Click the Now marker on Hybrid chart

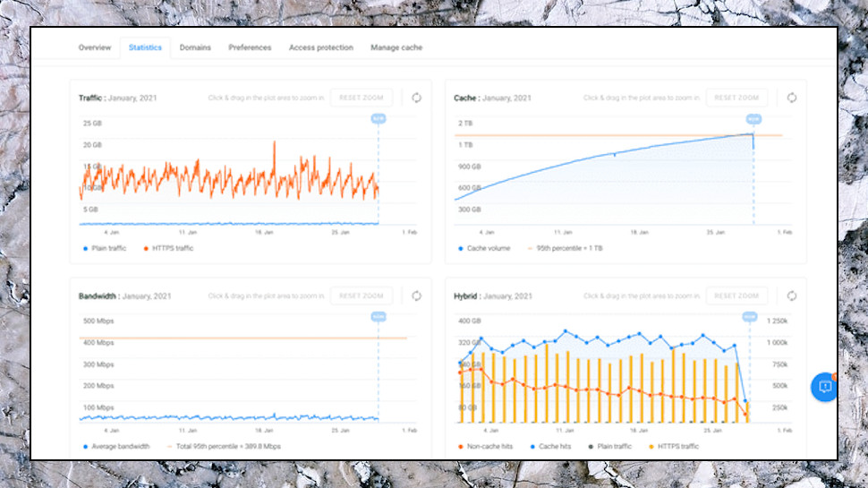point(750,316)
